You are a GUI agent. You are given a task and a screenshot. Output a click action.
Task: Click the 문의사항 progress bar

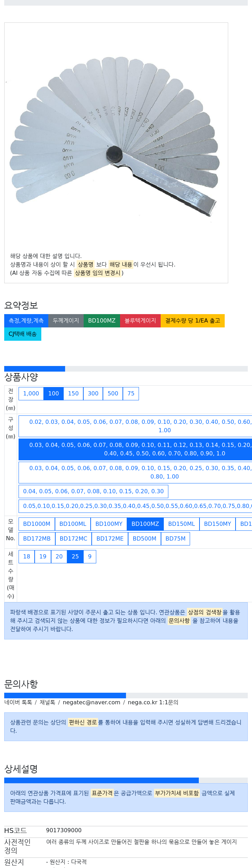[126, 696]
